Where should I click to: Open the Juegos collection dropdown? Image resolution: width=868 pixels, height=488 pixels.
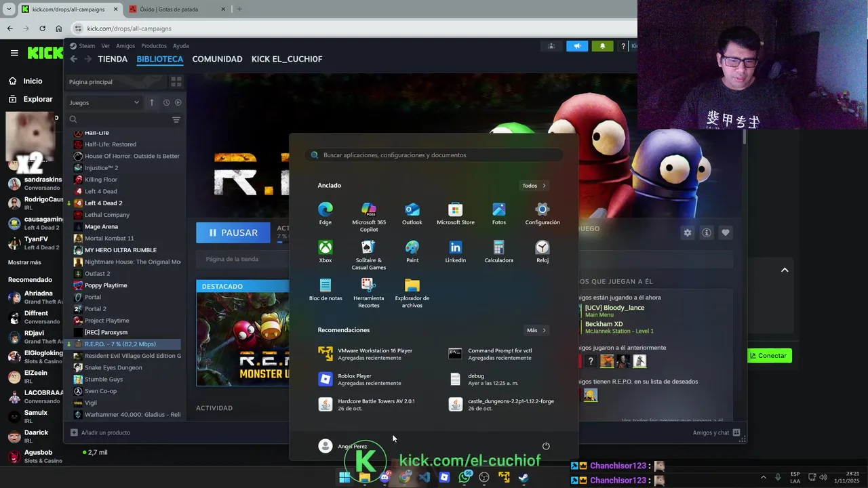click(x=104, y=102)
